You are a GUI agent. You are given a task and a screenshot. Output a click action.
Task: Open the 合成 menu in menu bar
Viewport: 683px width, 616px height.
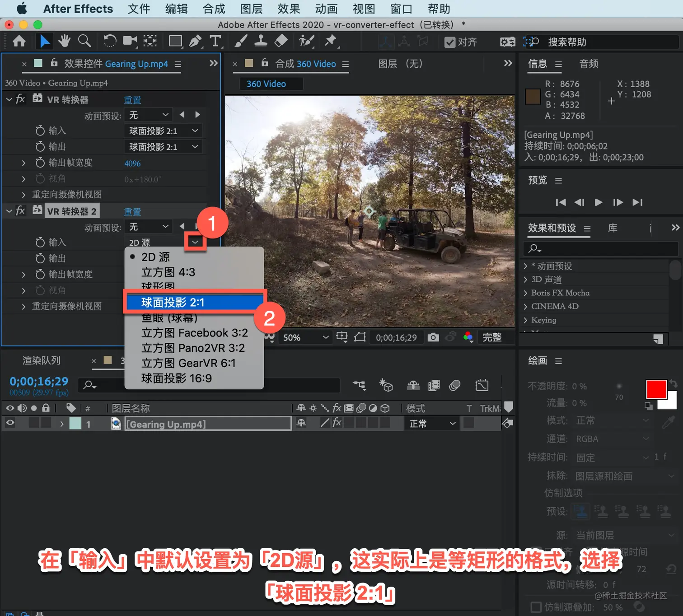click(214, 9)
